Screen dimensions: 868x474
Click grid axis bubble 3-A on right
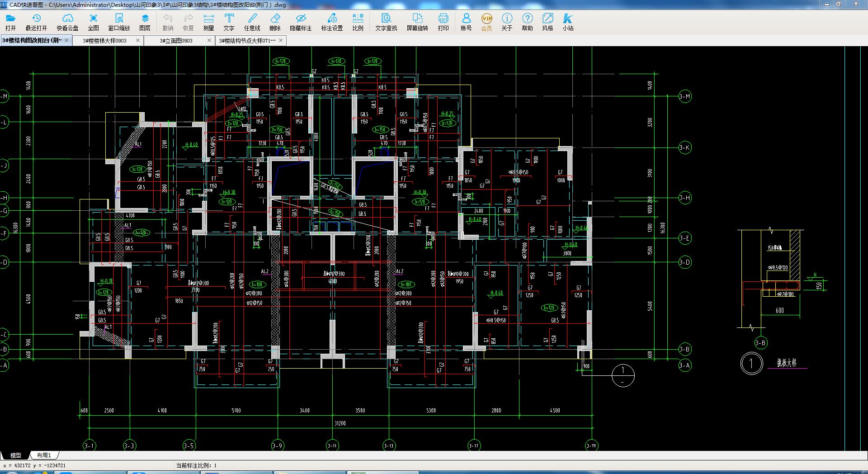coord(685,365)
